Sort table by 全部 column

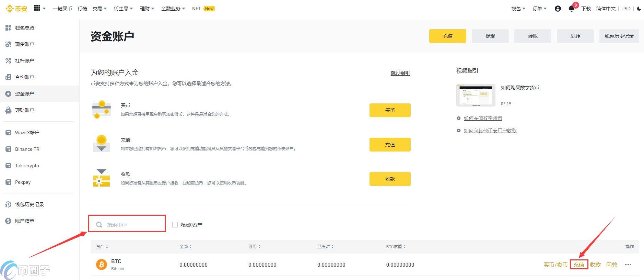(x=186, y=247)
